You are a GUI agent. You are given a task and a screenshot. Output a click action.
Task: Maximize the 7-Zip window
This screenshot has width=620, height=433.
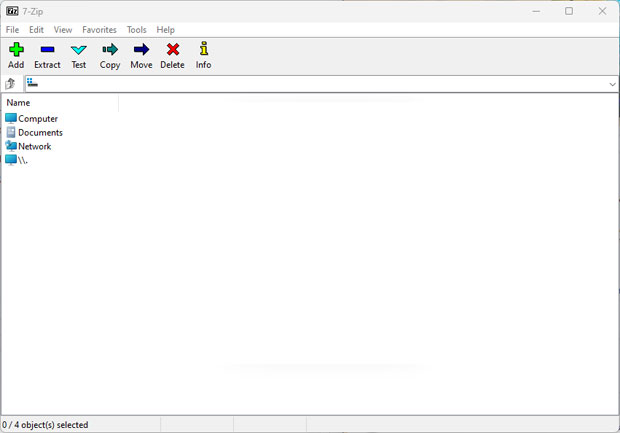tap(569, 11)
